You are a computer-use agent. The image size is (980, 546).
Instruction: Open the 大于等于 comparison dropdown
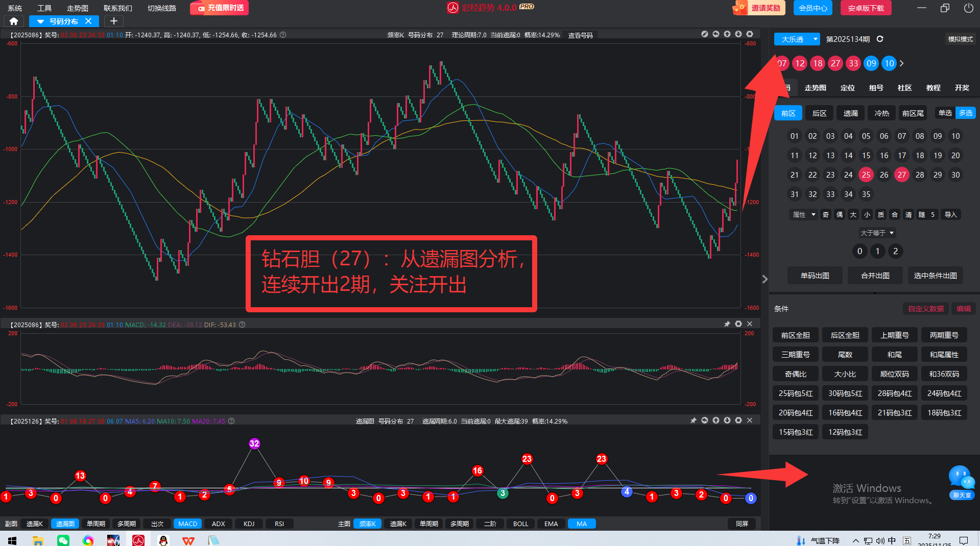pyautogui.click(x=877, y=233)
